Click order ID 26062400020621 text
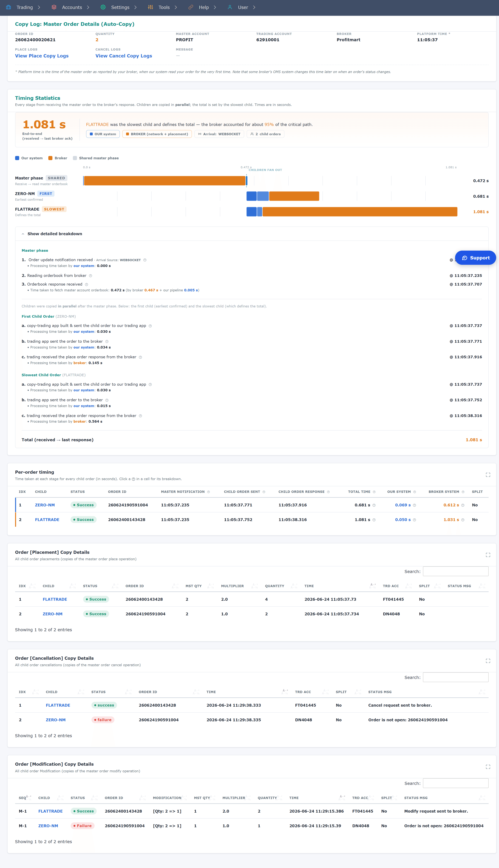The width and height of the screenshot is (499, 868). point(35,40)
